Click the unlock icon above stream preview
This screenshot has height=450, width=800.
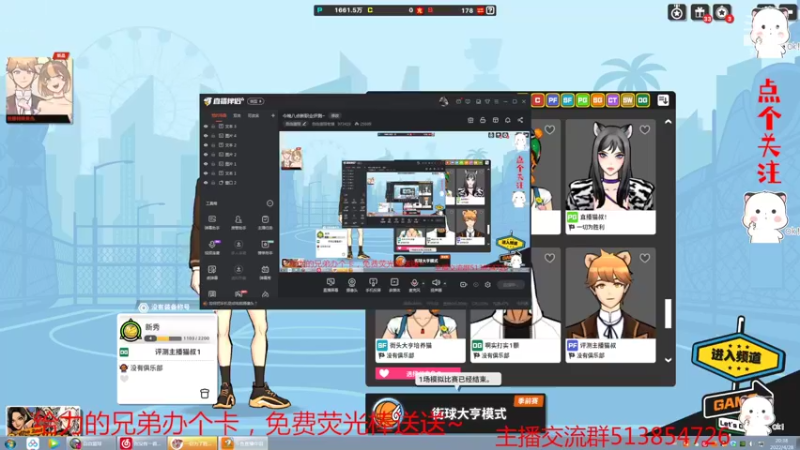coord(483,120)
